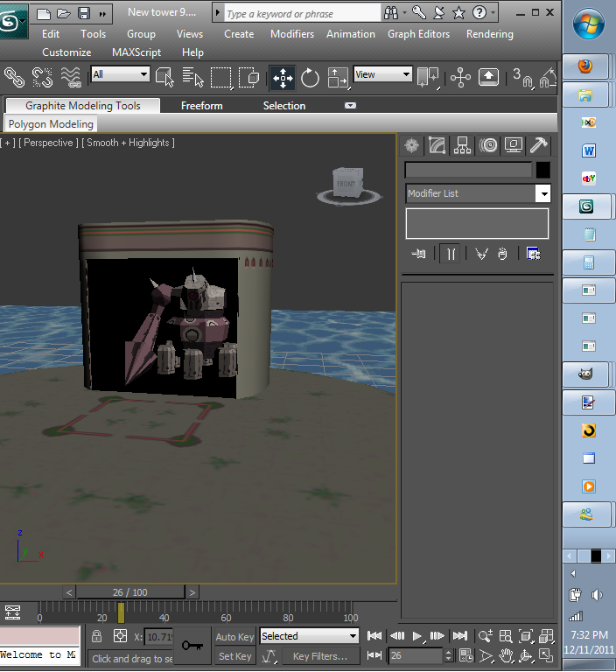Open the Selected key filter dropdown
Viewport: 616px width, 672px height.
pyautogui.click(x=309, y=636)
